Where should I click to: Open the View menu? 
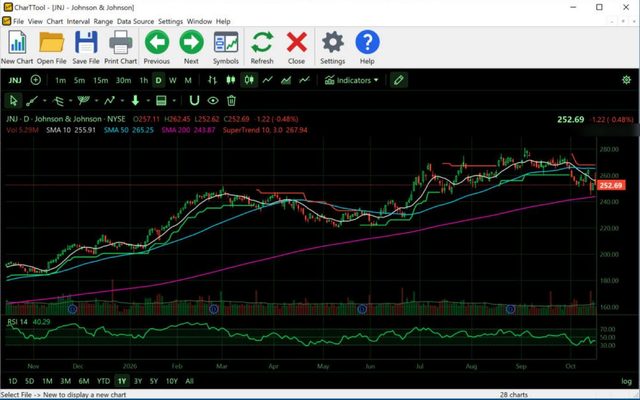coord(35,21)
